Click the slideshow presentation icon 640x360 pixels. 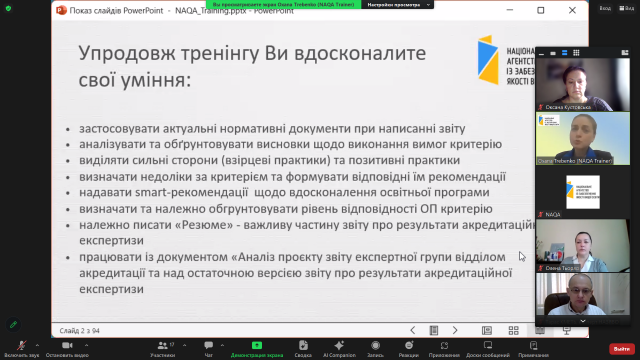(x=567, y=330)
